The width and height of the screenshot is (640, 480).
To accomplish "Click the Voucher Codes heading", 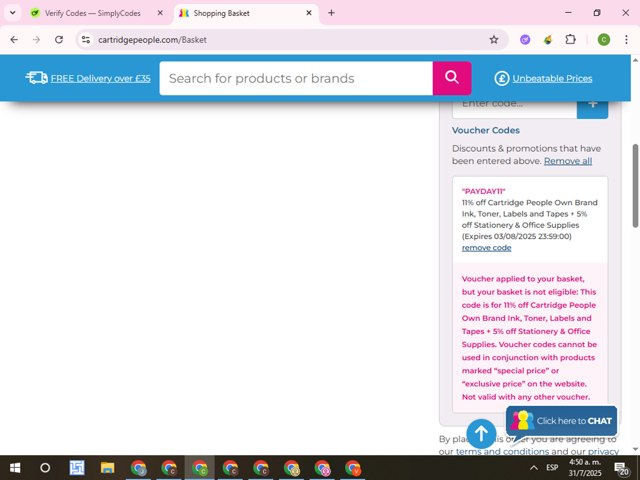I will [486, 130].
